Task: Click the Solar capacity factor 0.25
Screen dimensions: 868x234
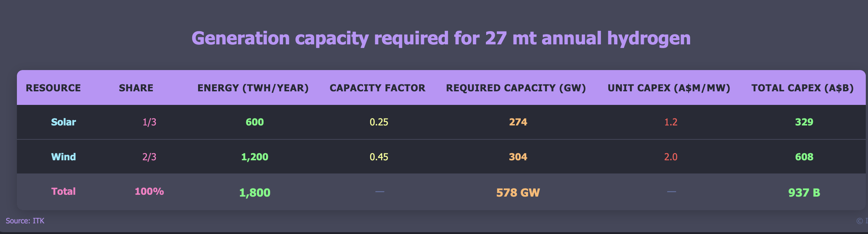Action: pyautogui.click(x=379, y=122)
